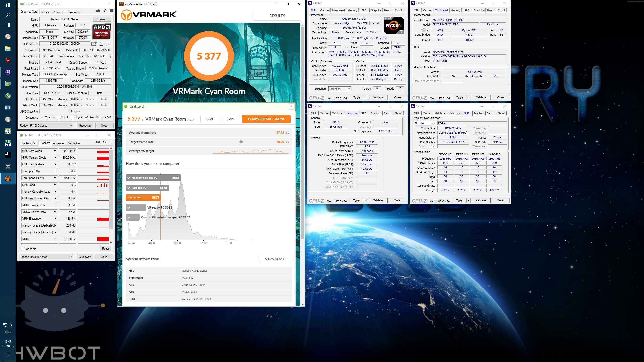Open the GPU selector dropdown in Sensors window
Screen dimensions: 644x362
46,257
